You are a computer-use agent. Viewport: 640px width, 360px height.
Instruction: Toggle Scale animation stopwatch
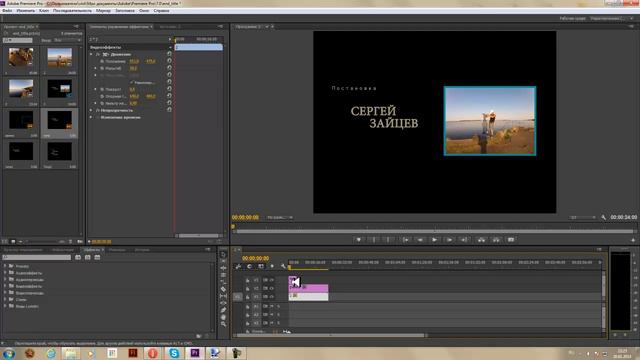[102, 68]
